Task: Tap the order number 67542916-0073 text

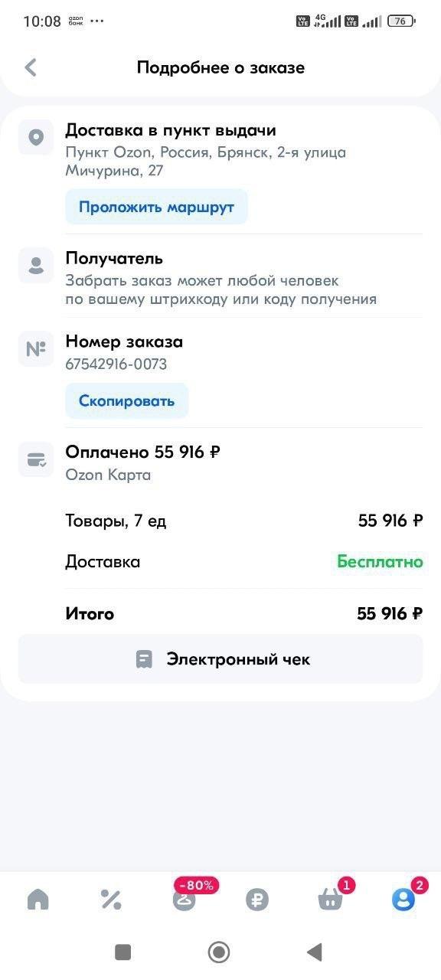Action: click(116, 364)
